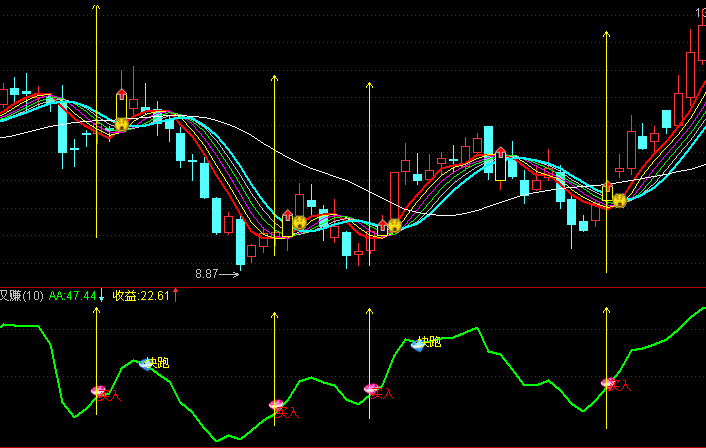Click the red up-arrow above the leftmost face icon
This screenshot has height=448, width=706.
pyautogui.click(x=122, y=94)
